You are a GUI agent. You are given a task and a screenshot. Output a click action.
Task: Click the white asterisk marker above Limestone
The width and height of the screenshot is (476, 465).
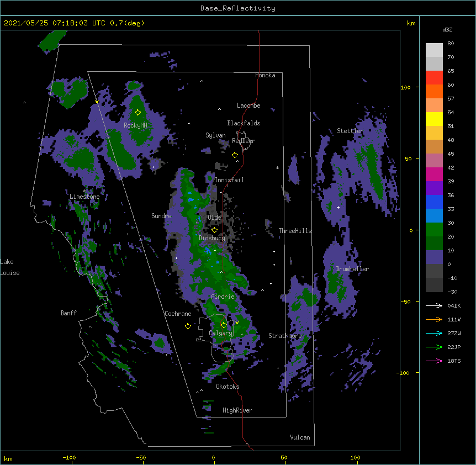tap(85, 191)
